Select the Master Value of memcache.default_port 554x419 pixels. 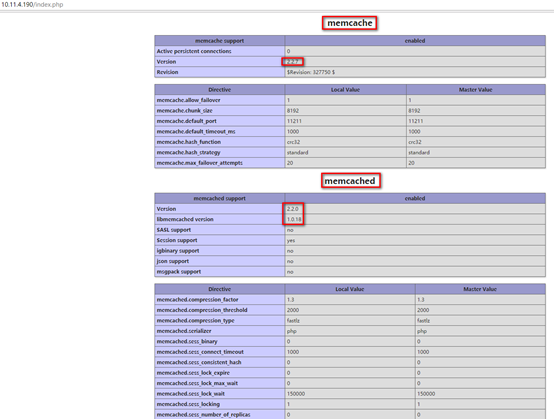coord(416,121)
